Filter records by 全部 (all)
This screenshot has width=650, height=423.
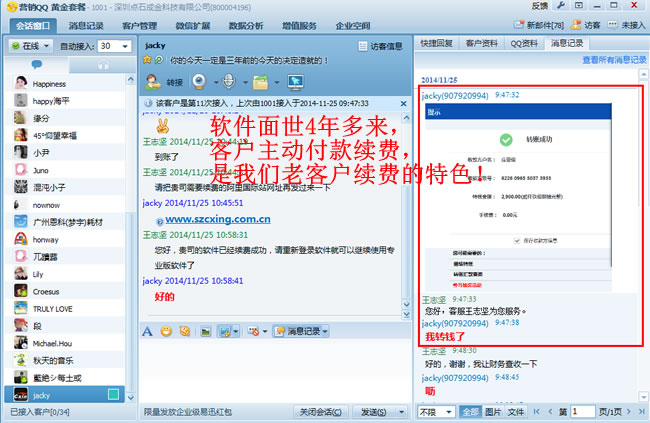(x=471, y=412)
